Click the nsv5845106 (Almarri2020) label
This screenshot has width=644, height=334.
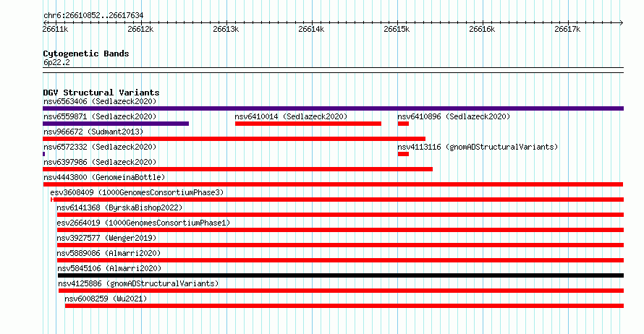[x=109, y=268]
